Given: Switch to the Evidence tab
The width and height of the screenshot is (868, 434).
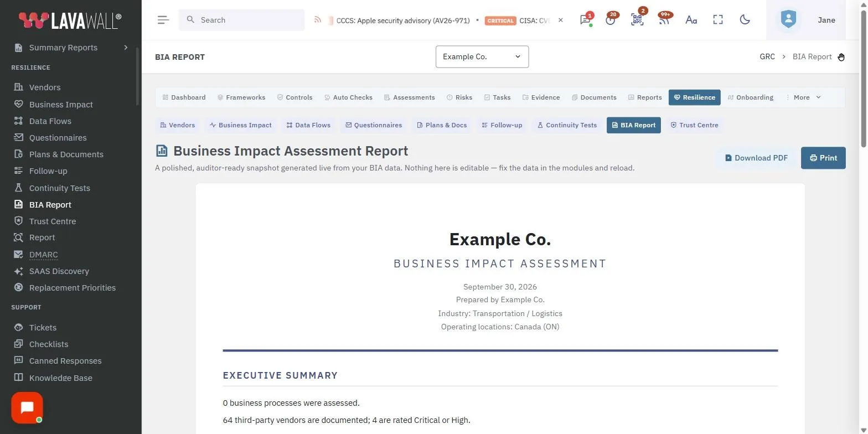Looking at the screenshot, I should [x=541, y=97].
